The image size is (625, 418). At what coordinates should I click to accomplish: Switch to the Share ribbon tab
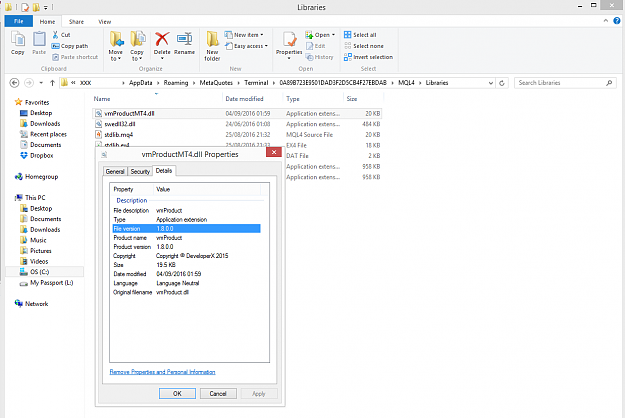tap(76, 22)
